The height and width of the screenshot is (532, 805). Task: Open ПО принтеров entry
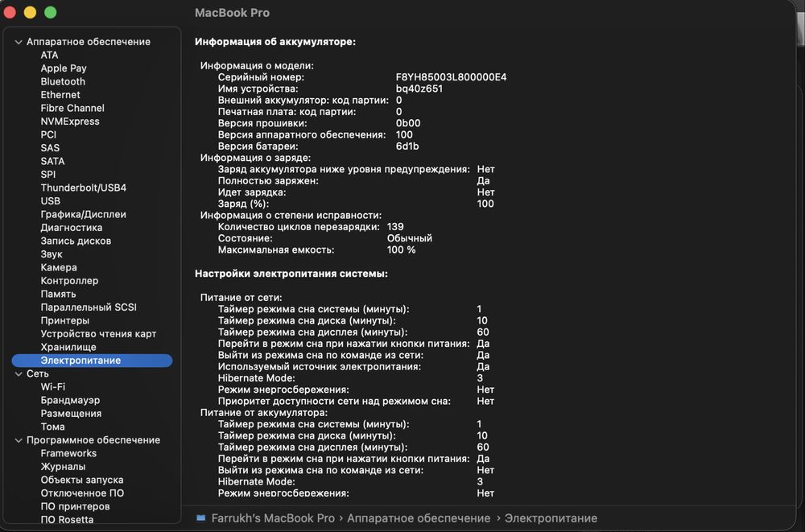[x=76, y=506]
